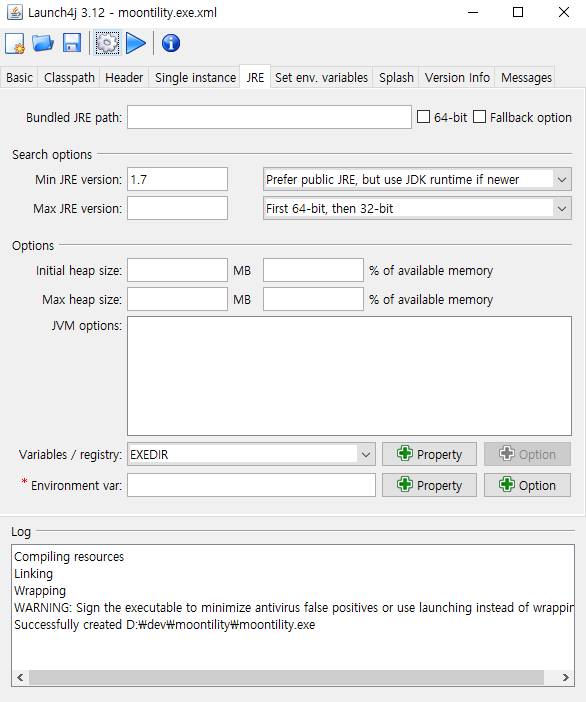Open the Classpath tab
Image resolution: width=586 pixels, height=702 pixels.
pos(69,77)
